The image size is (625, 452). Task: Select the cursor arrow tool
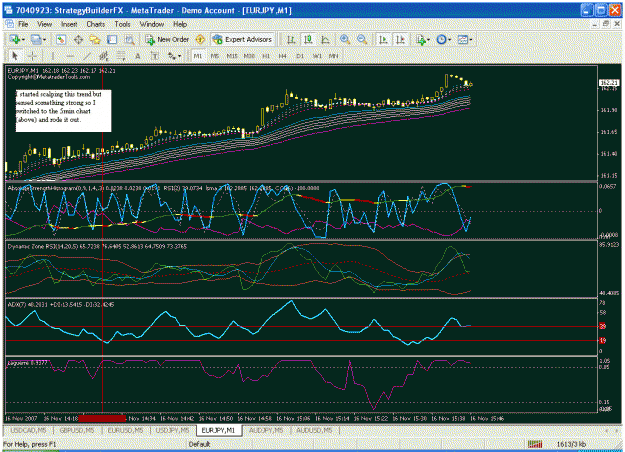coord(15,56)
